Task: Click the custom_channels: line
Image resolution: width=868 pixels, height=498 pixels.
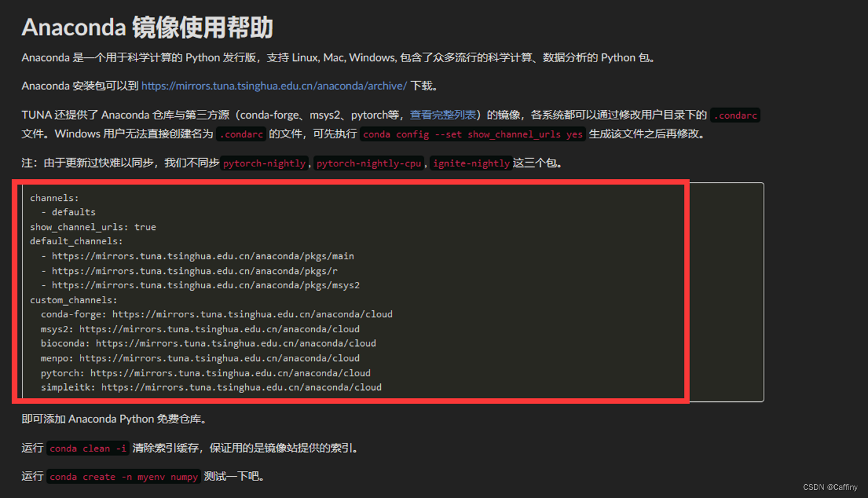Action: pos(74,300)
